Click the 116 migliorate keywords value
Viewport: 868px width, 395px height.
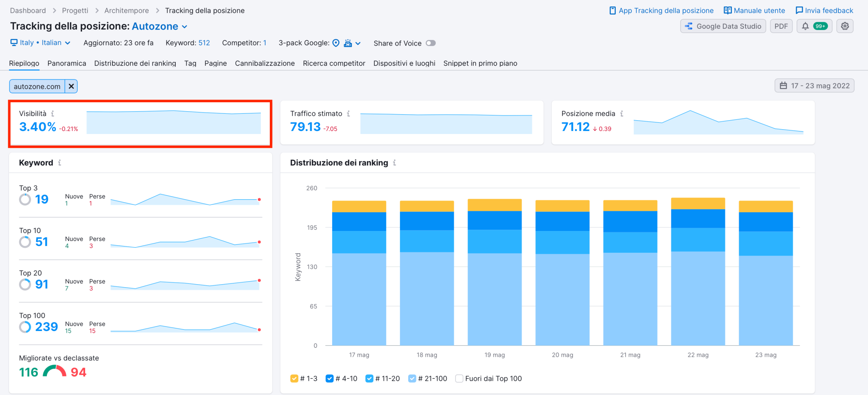pos(29,372)
